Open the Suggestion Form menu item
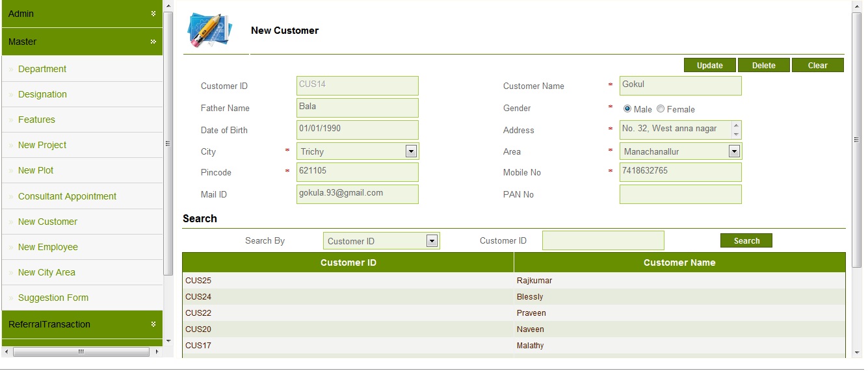 tap(53, 298)
